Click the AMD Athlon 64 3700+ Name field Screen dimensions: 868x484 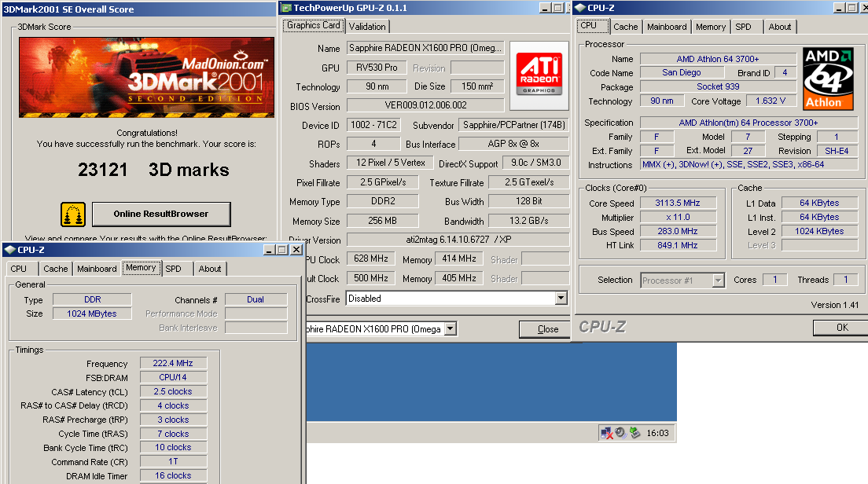click(x=718, y=59)
